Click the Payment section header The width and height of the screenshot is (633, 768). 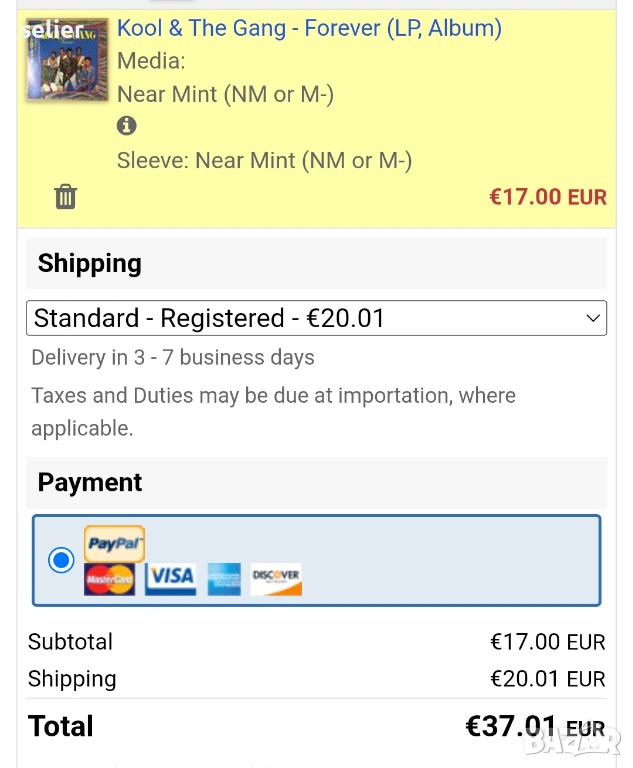tap(90, 482)
